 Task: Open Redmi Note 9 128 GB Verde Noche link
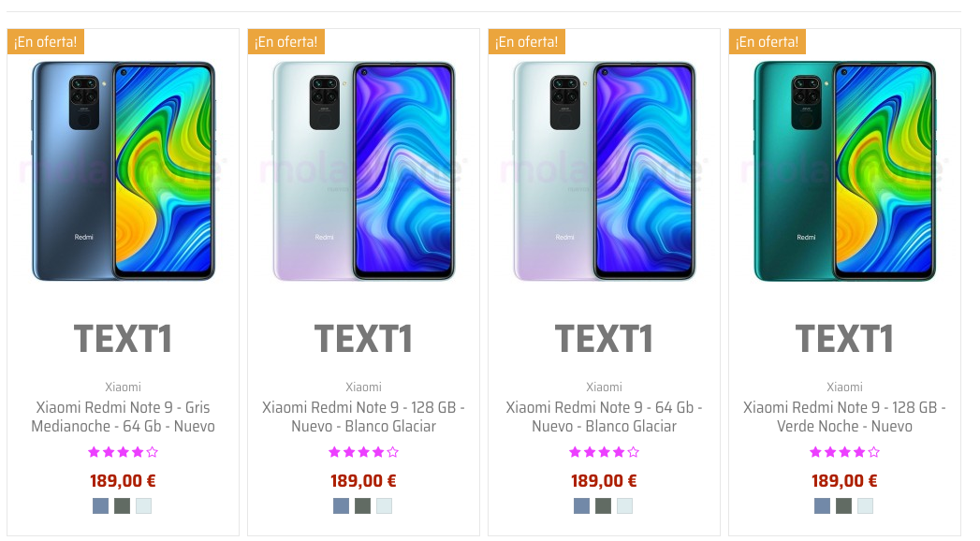(844, 417)
